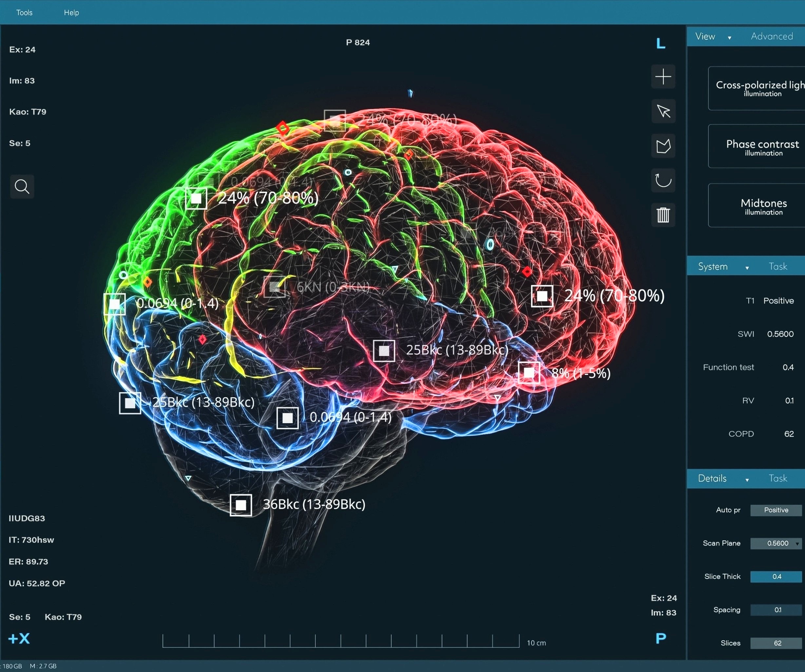Select the arrow pointer tool

[x=663, y=111]
